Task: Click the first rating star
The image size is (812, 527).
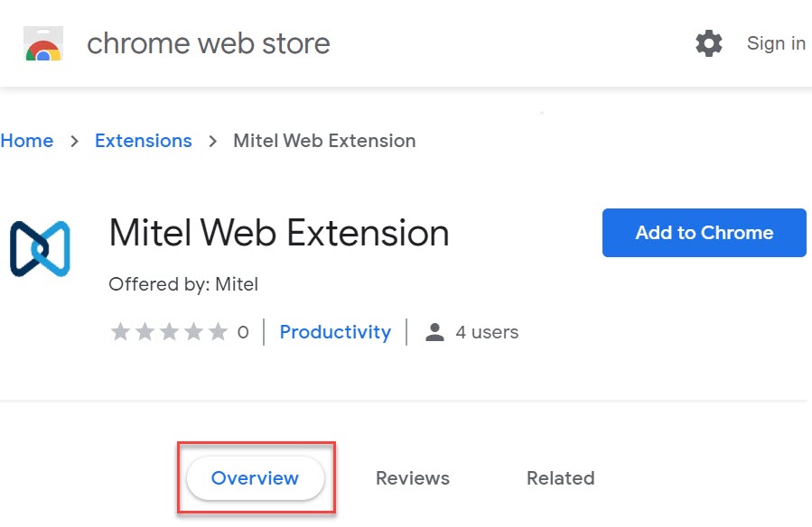Action: 120,332
